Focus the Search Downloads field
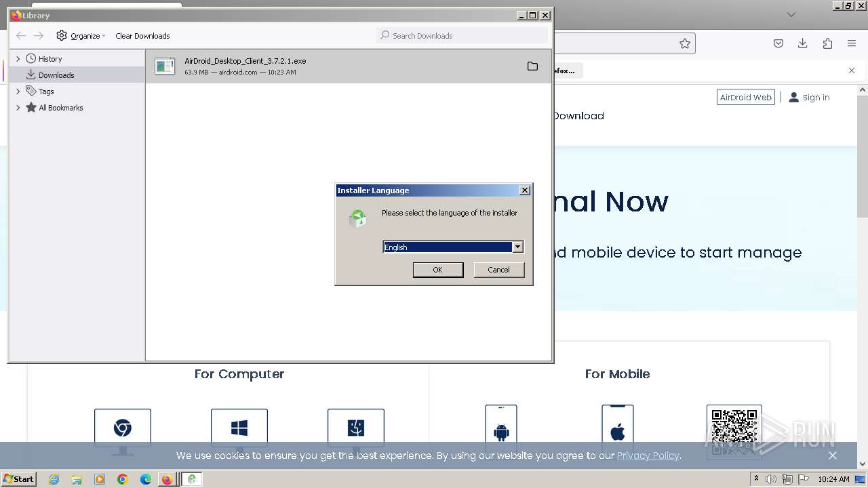Viewport: 868px width, 488px height. 462,35
